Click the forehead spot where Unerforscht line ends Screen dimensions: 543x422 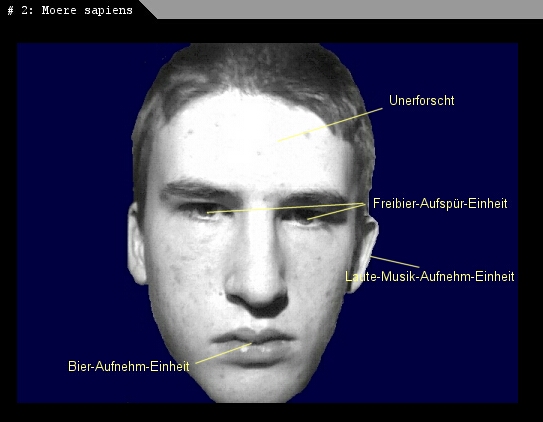(278, 141)
